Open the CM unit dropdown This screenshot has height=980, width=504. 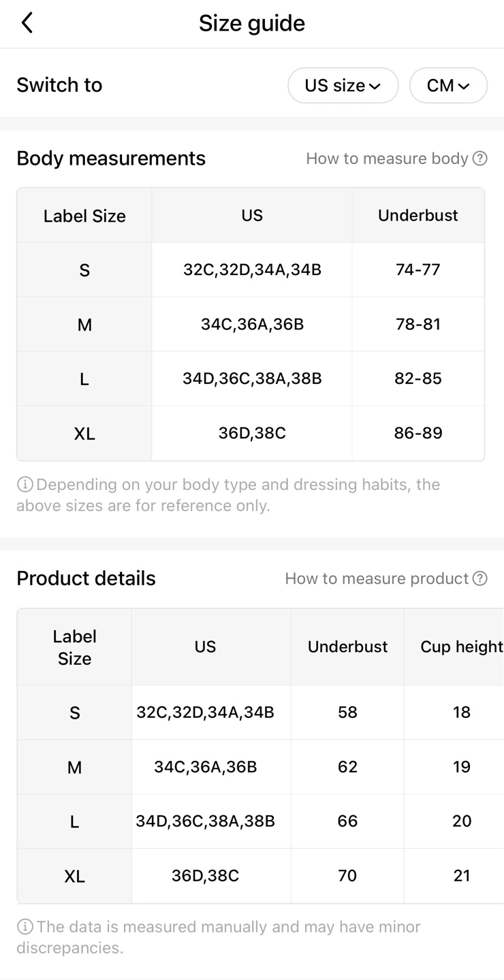click(x=448, y=85)
